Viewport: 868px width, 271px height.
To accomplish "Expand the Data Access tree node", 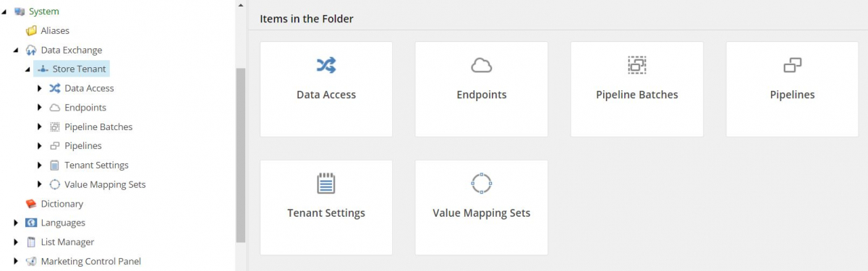I will [x=40, y=88].
